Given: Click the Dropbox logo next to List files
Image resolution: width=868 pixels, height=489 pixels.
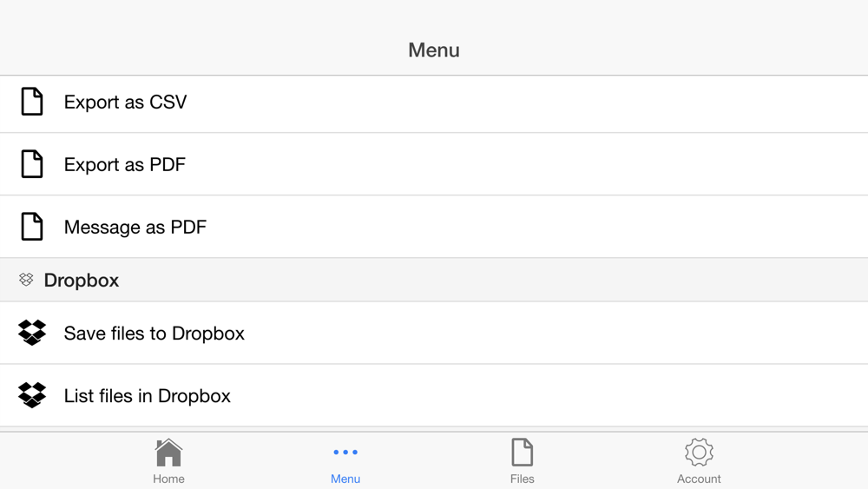Looking at the screenshot, I should [32, 395].
